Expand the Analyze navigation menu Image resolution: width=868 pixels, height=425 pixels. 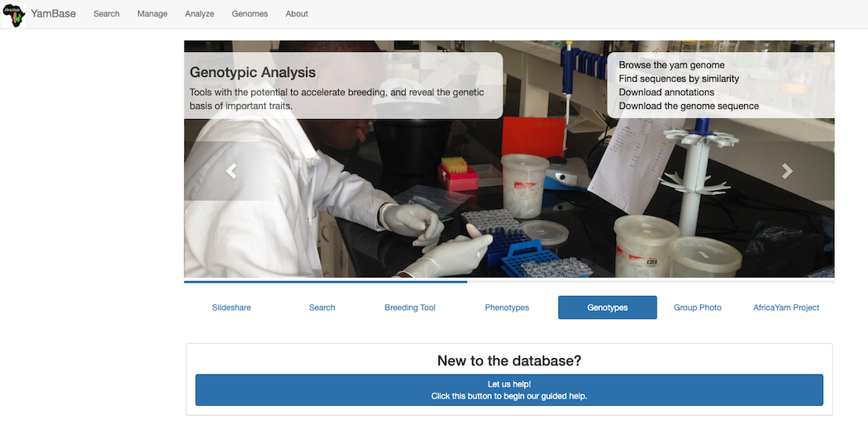click(199, 14)
